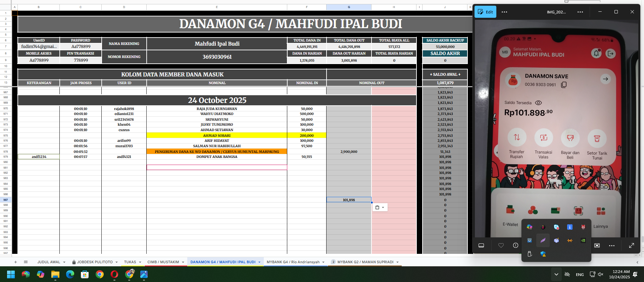Click account number 3693030961 cell
Image resolution: width=644 pixels, height=282 pixels.
point(217,57)
